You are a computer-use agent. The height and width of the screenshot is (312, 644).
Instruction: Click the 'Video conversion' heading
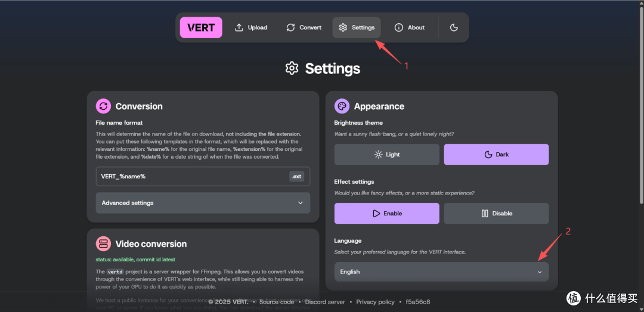pyautogui.click(x=151, y=244)
